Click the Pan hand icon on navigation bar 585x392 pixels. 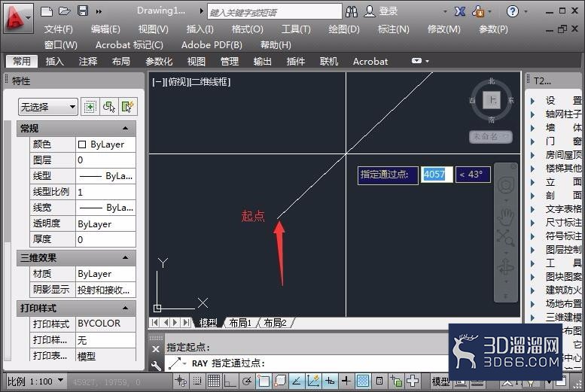[505, 217]
